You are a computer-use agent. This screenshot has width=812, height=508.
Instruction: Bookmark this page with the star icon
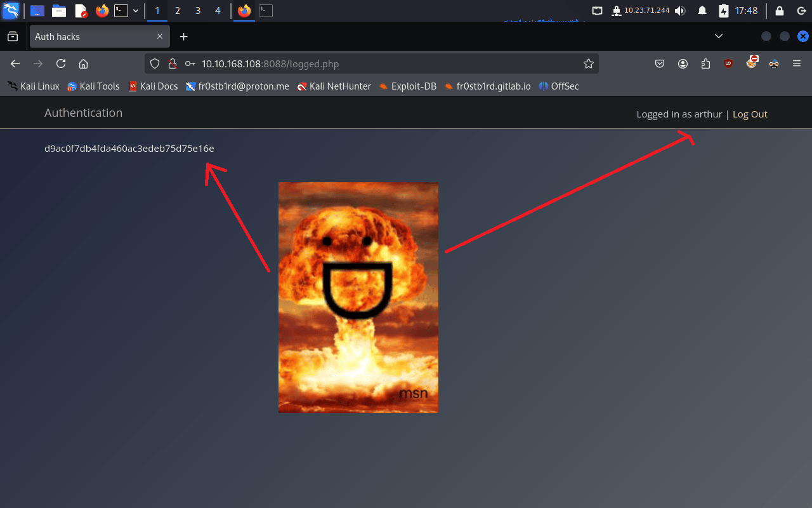click(588, 63)
